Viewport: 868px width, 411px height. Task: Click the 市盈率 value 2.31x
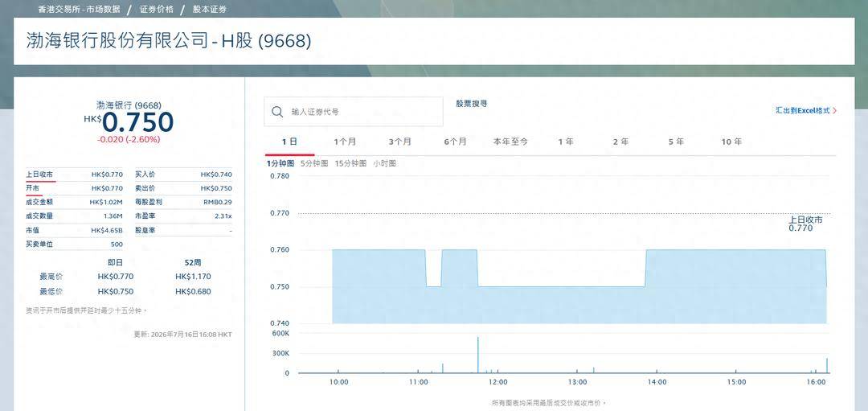pos(223,216)
